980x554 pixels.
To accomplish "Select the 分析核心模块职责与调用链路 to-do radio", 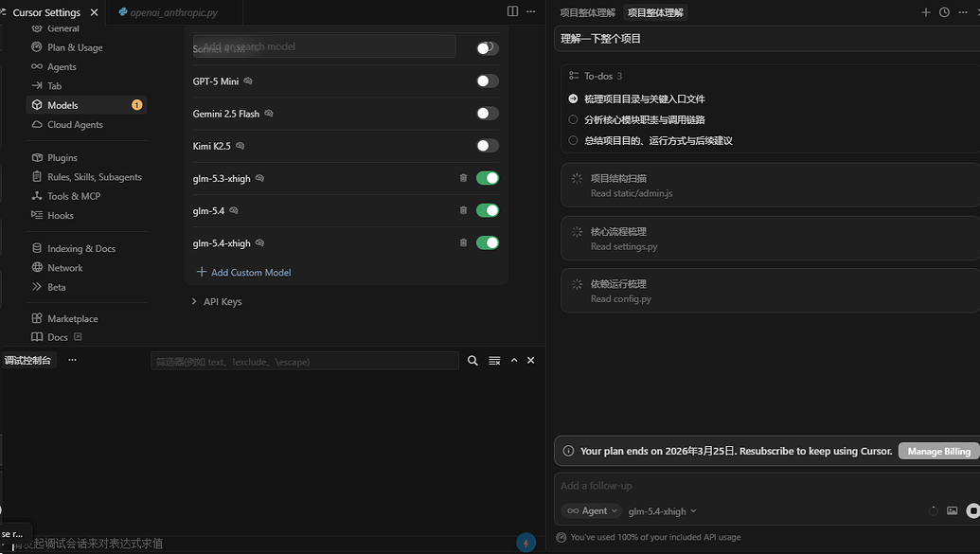I will 573,119.
